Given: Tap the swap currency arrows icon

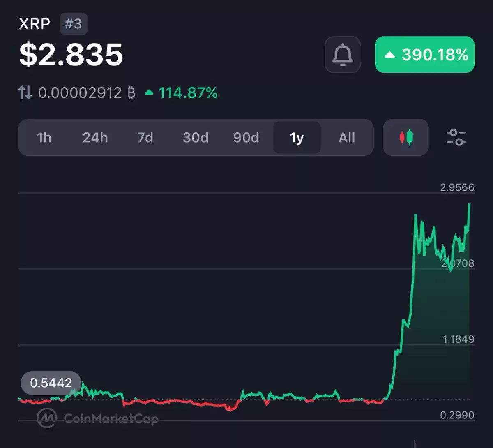Looking at the screenshot, I should click(x=25, y=93).
